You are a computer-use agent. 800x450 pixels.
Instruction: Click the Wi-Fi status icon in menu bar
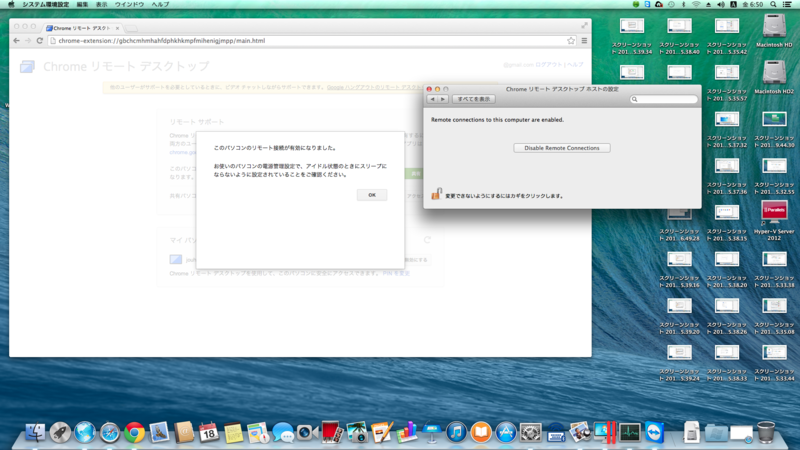click(696, 4)
